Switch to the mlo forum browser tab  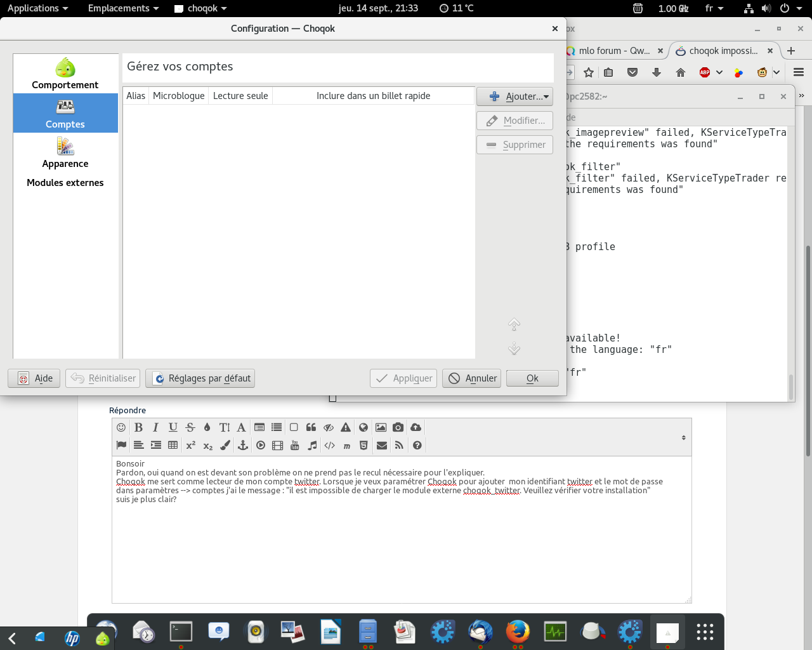(614, 51)
